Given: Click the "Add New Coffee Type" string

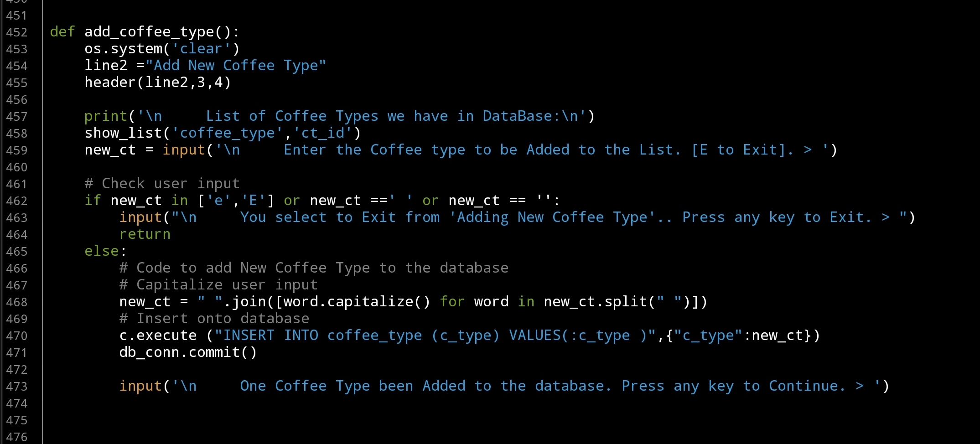Looking at the screenshot, I should (x=236, y=66).
